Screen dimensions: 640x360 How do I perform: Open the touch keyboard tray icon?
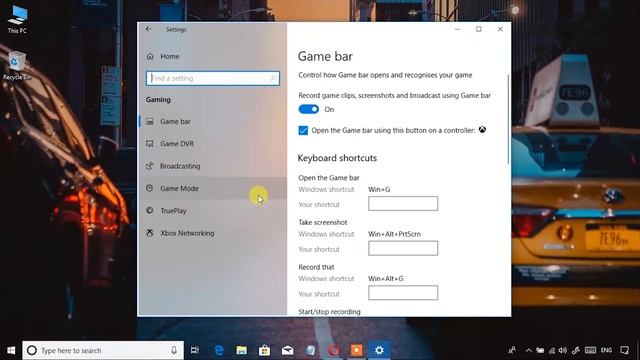point(590,350)
